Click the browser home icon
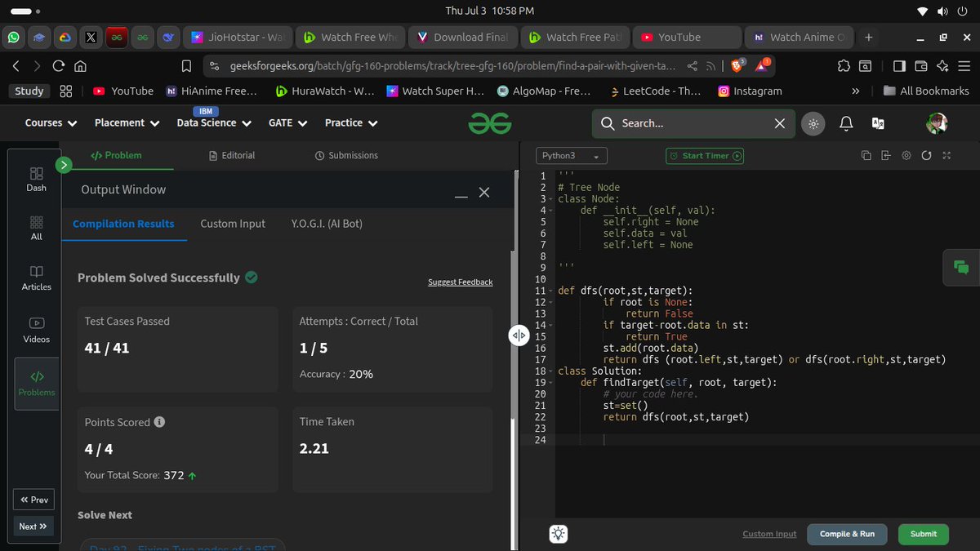 pyautogui.click(x=80, y=66)
